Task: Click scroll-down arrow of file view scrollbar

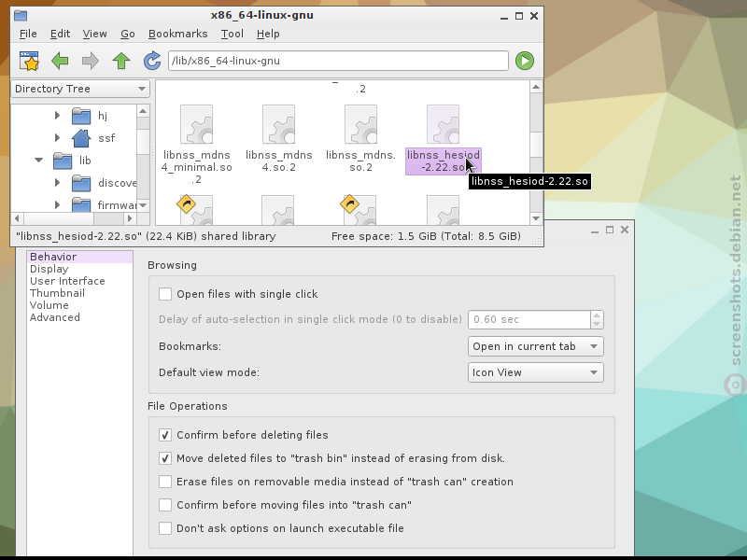Action: click(536, 218)
